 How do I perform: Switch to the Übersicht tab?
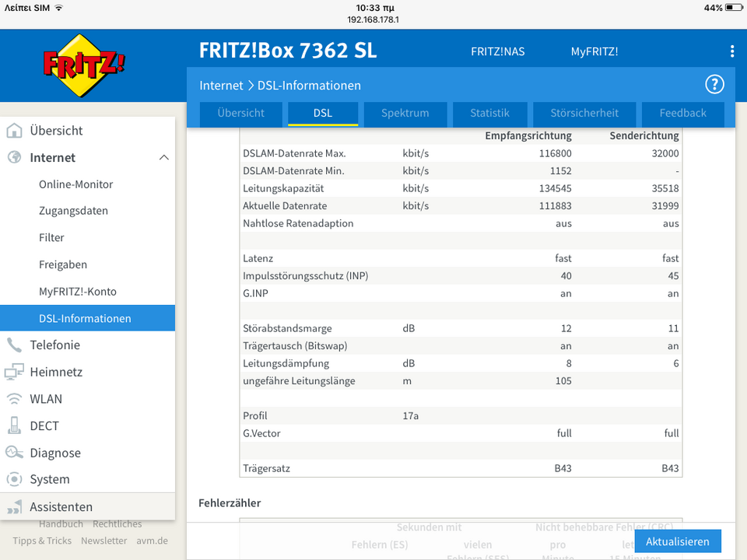pyautogui.click(x=240, y=114)
